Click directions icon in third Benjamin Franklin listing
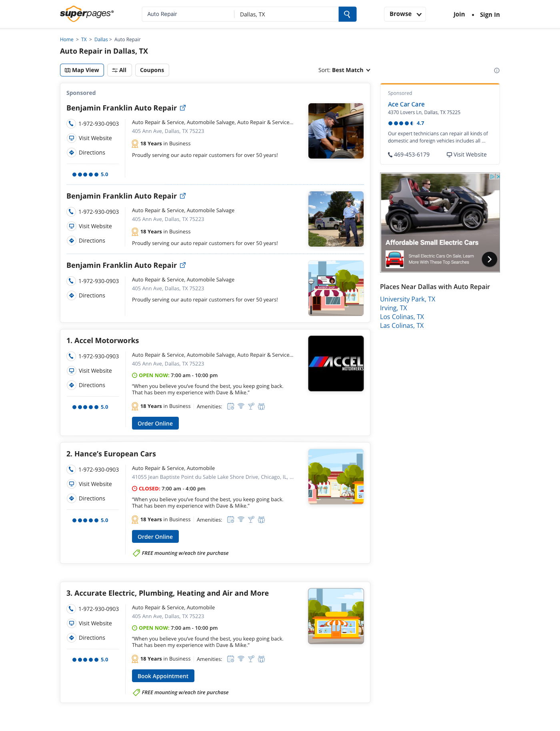This screenshot has width=560, height=731. (x=71, y=295)
